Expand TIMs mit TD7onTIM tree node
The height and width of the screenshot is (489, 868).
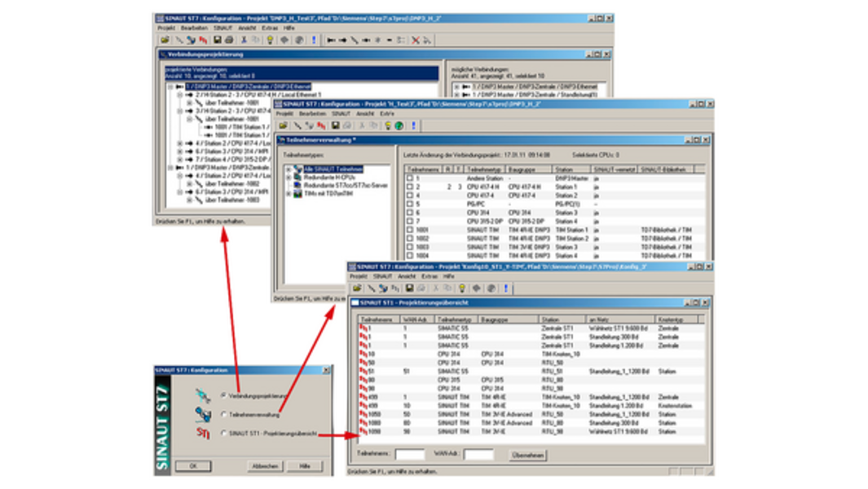click(289, 194)
